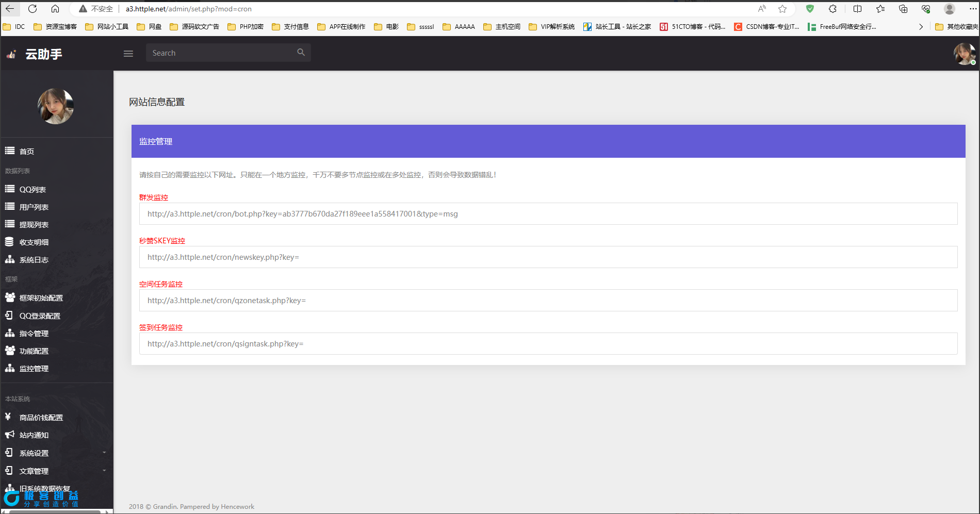Click the 云助手 logo icon
The image size is (980, 514).
tap(11, 54)
